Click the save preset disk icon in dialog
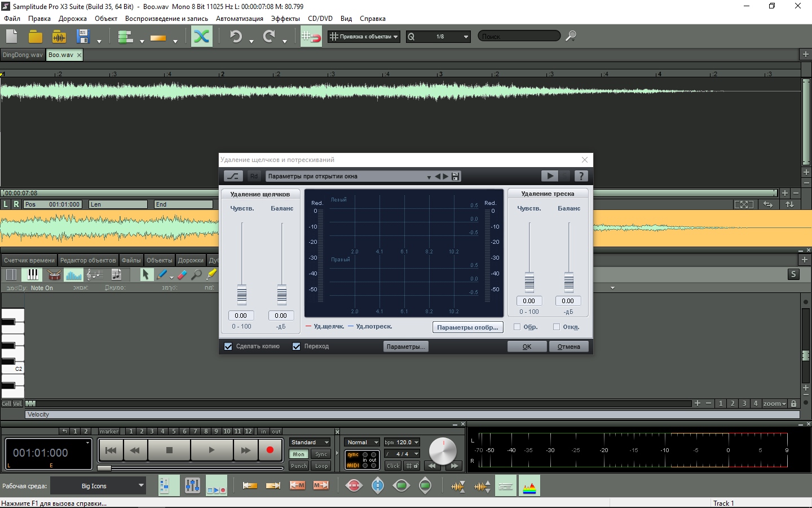Screen dimensions: 812x508 point(456,176)
